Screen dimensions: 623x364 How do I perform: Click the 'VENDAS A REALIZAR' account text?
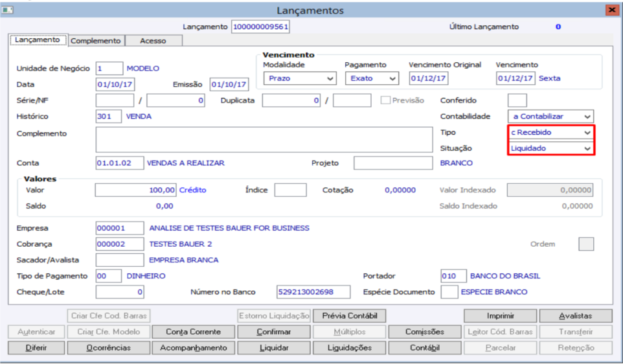point(186,163)
